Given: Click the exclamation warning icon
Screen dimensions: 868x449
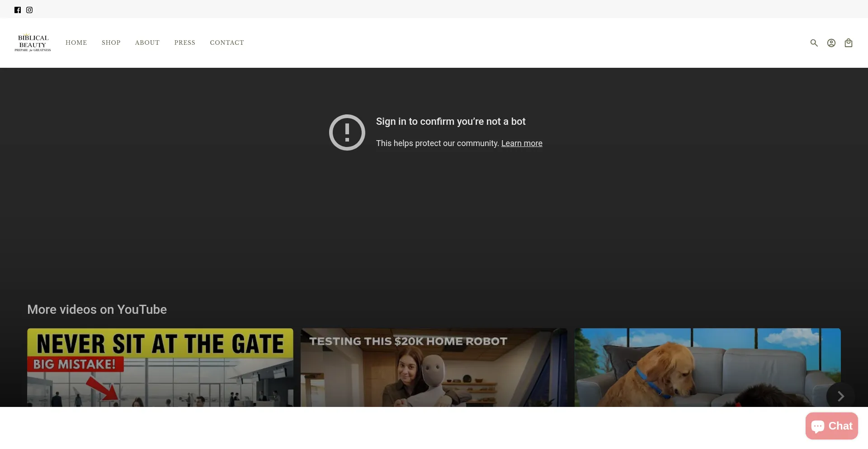Looking at the screenshot, I should (347, 132).
